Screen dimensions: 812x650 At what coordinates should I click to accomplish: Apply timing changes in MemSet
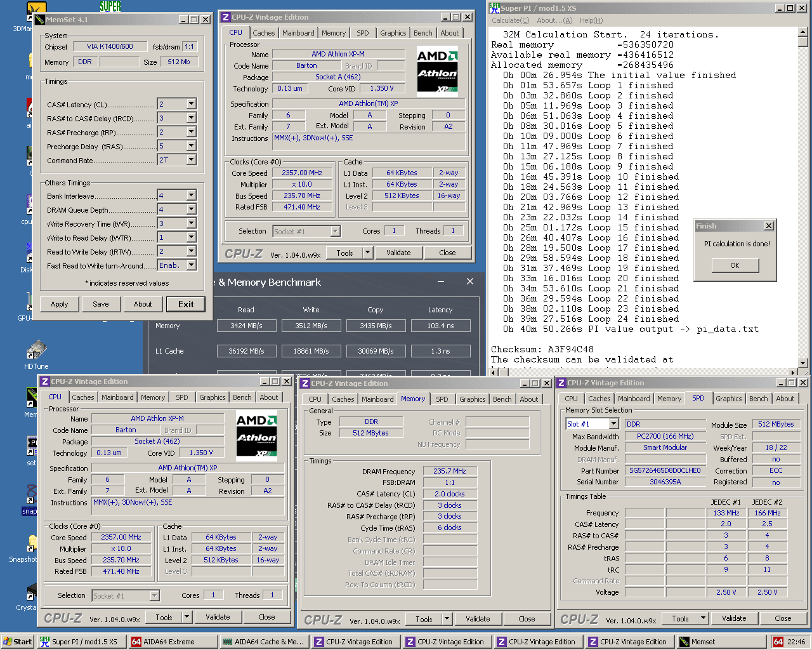coord(59,304)
